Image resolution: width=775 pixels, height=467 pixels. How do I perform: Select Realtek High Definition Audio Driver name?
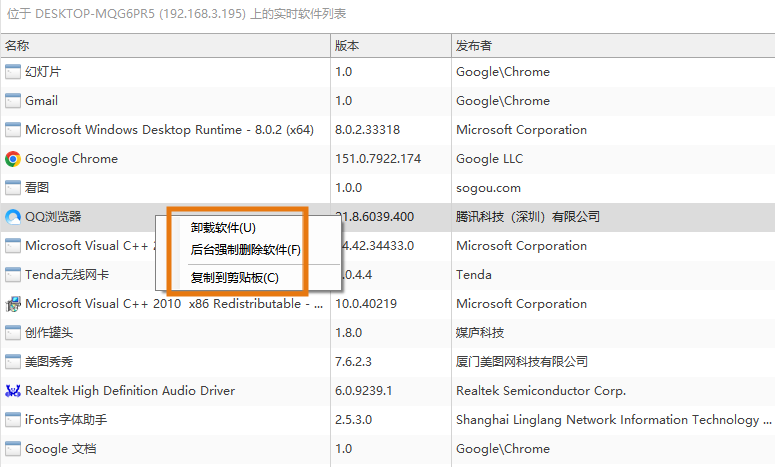pyautogui.click(x=130, y=391)
